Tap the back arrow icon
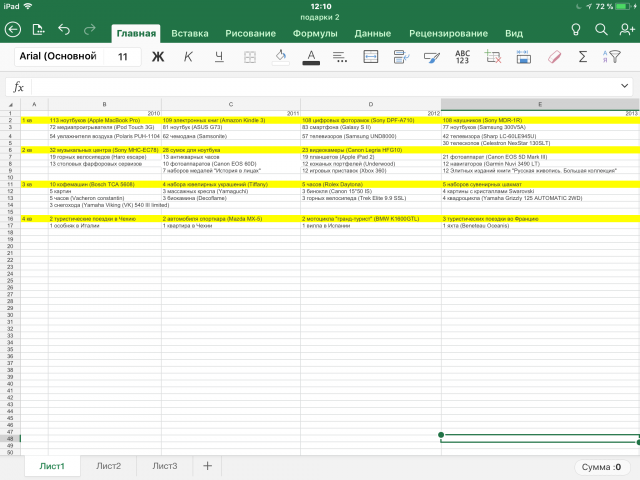640x480 pixels. pos(13,30)
